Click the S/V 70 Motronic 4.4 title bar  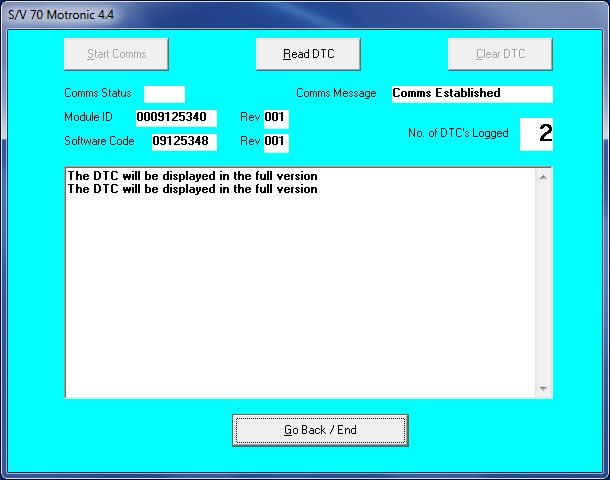pos(305,15)
